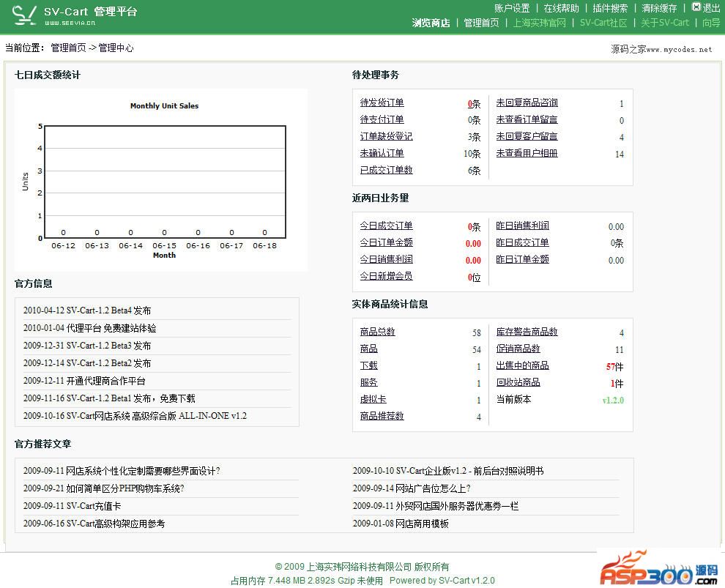Viewport: 725px width, 588px height.
Task: Open 促销商品数 link
Action: 518,348
